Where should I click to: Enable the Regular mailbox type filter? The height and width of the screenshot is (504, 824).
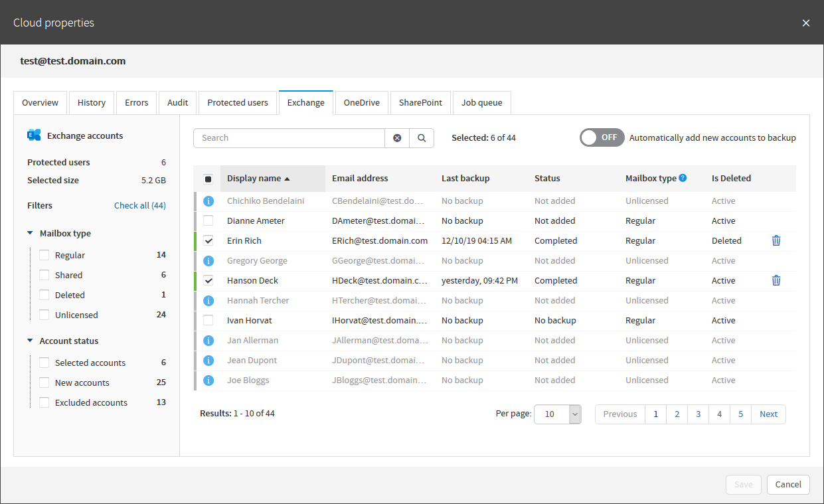tap(44, 255)
